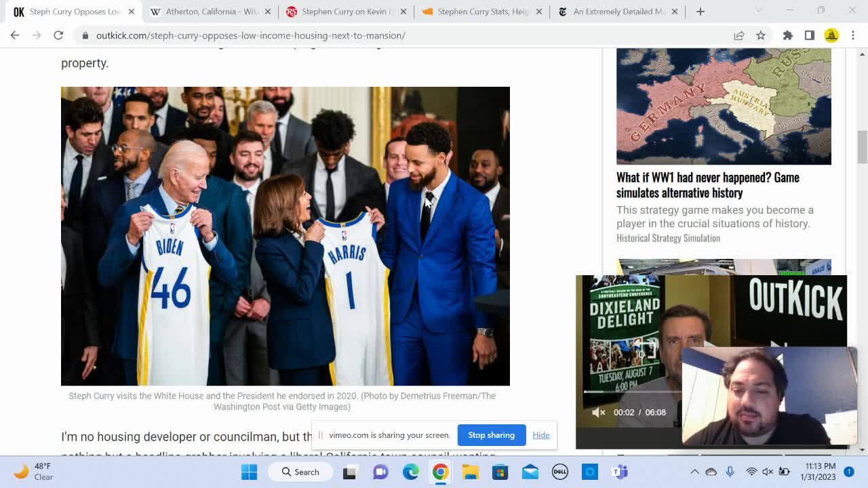Open the WW1 alternative history map ad image
Image resolution: width=868 pixels, height=488 pixels.
click(x=724, y=106)
